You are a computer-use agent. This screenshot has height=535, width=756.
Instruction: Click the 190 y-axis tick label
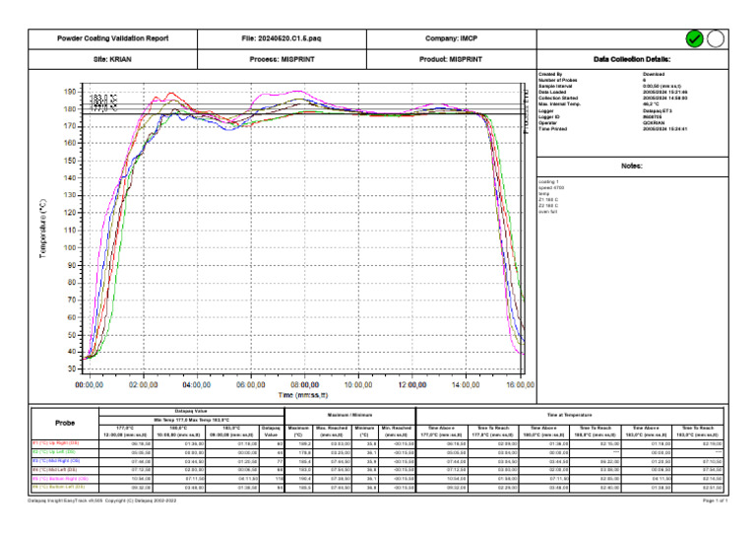click(70, 92)
